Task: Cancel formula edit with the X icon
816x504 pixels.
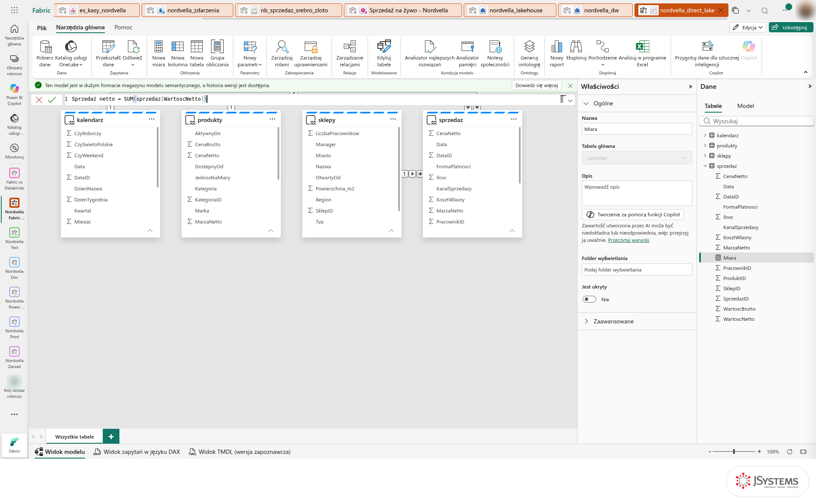Action: point(39,99)
